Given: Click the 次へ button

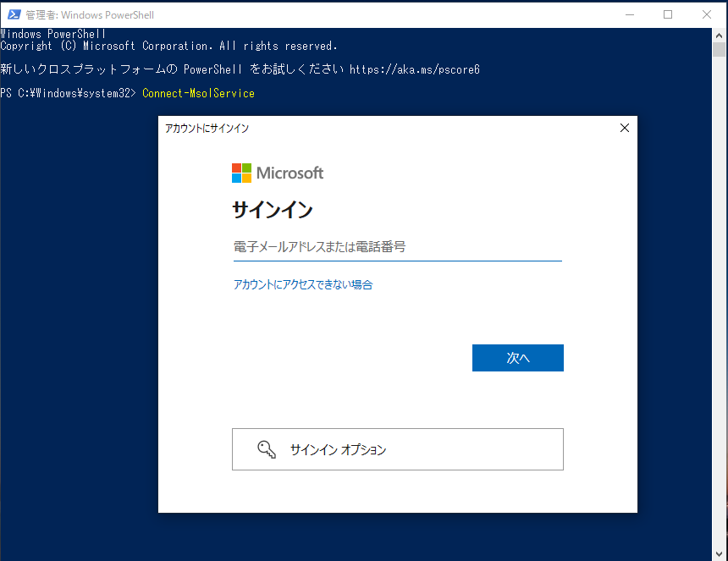Looking at the screenshot, I should 518,358.
